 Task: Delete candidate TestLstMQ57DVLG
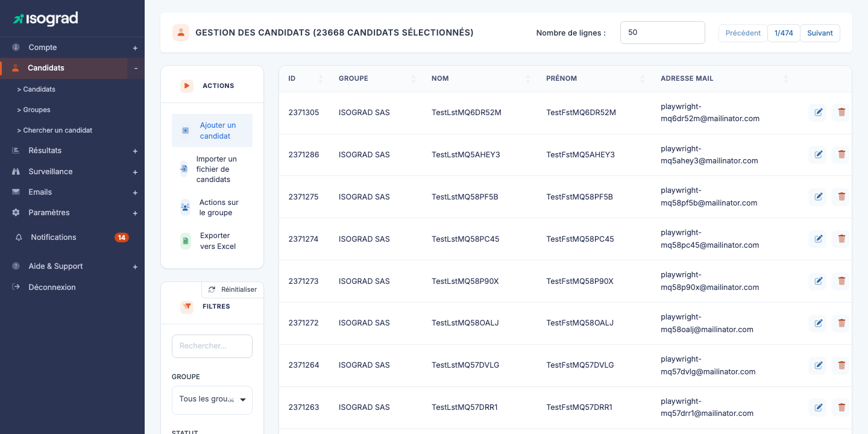point(841,365)
